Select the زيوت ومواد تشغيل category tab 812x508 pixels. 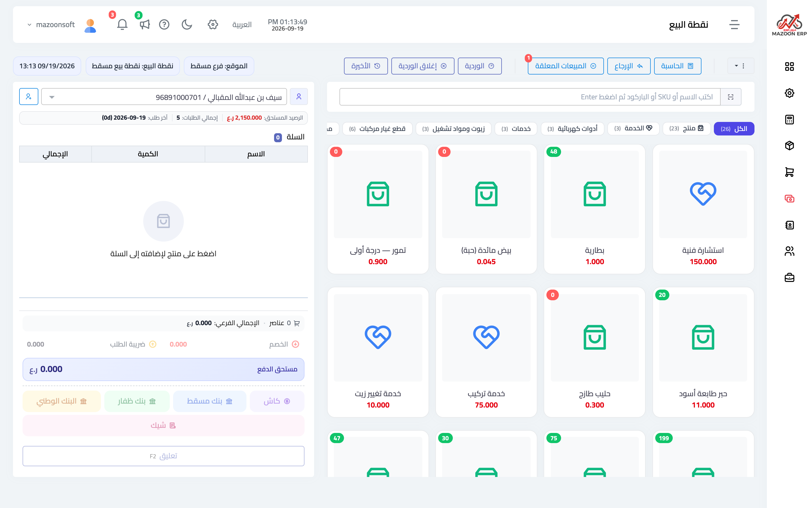[x=453, y=129]
